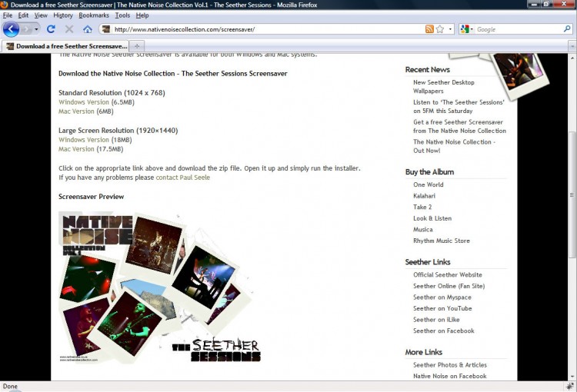Click the contact Paul Seele link
This screenshot has width=577, height=392.
[x=183, y=178]
